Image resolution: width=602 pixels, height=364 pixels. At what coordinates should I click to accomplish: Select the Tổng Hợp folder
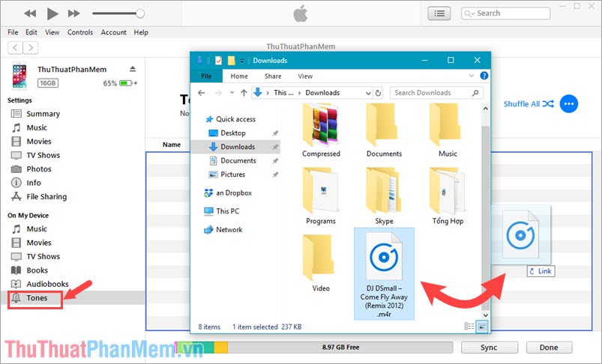click(x=448, y=195)
